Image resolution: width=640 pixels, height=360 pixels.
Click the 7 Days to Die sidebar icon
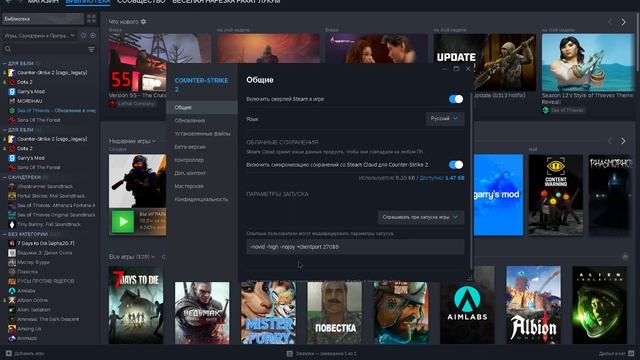pos(12,243)
